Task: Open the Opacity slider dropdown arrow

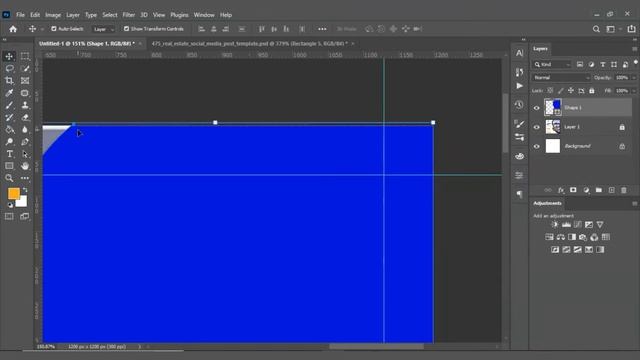Action: tap(634, 78)
